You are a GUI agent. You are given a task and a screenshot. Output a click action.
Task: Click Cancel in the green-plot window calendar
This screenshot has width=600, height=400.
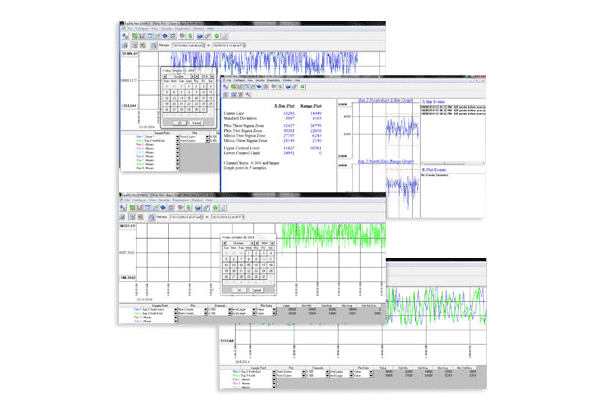[257, 290]
